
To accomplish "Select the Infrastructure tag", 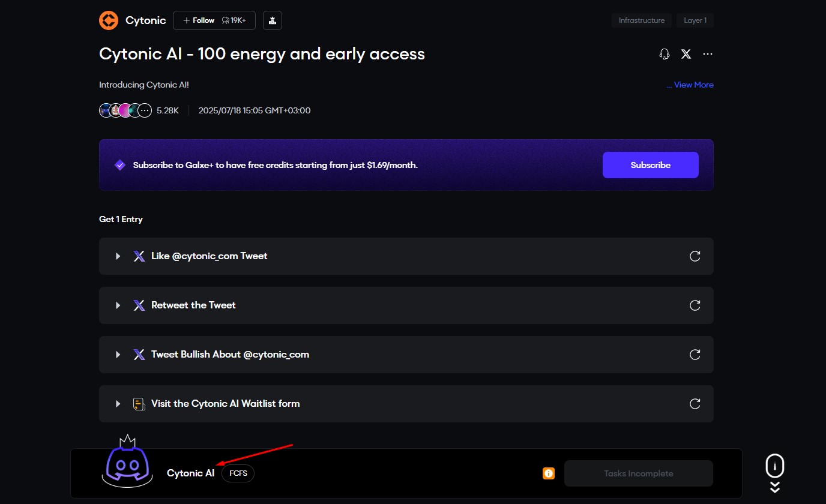I will click(x=642, y=20).
